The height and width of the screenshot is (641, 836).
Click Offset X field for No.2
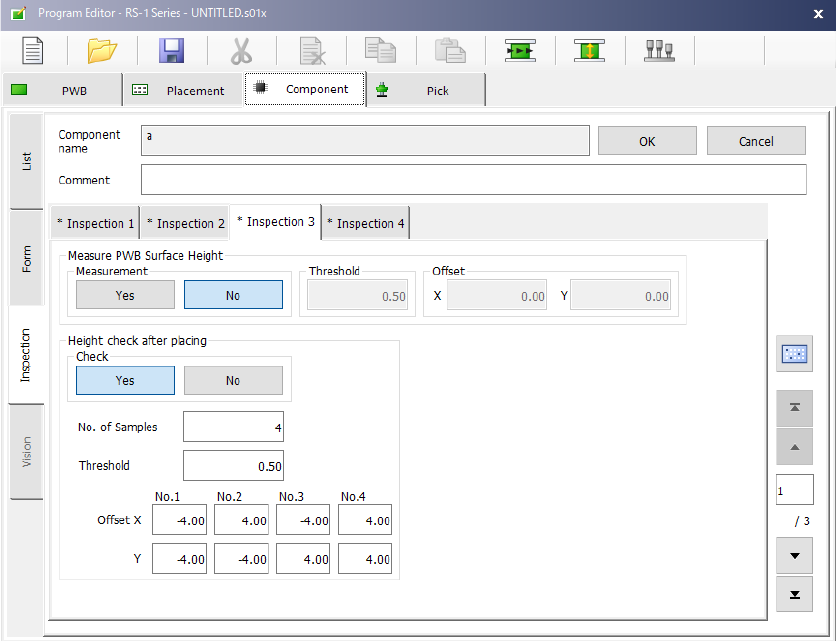[241, 519]
